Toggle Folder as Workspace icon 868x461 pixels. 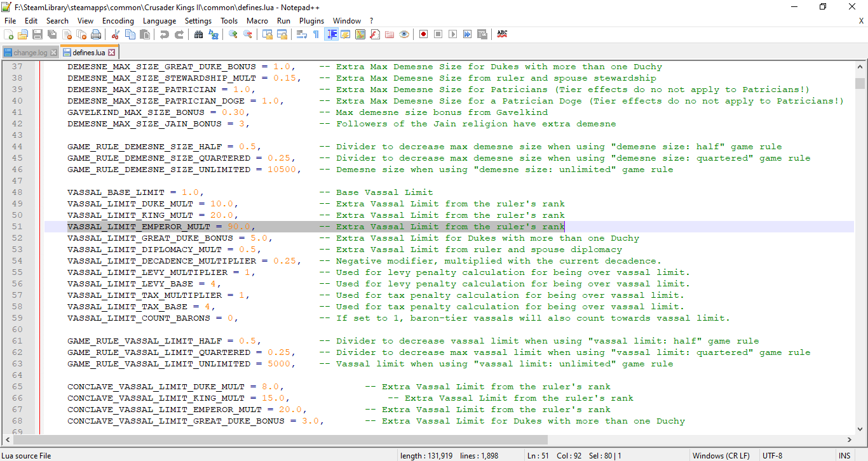click(390, 34)
